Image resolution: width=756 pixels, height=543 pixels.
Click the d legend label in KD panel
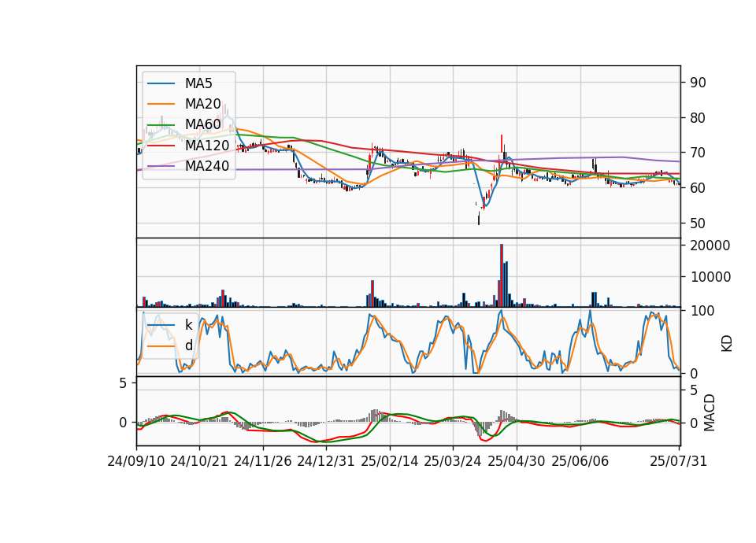[x=188, y=345]
